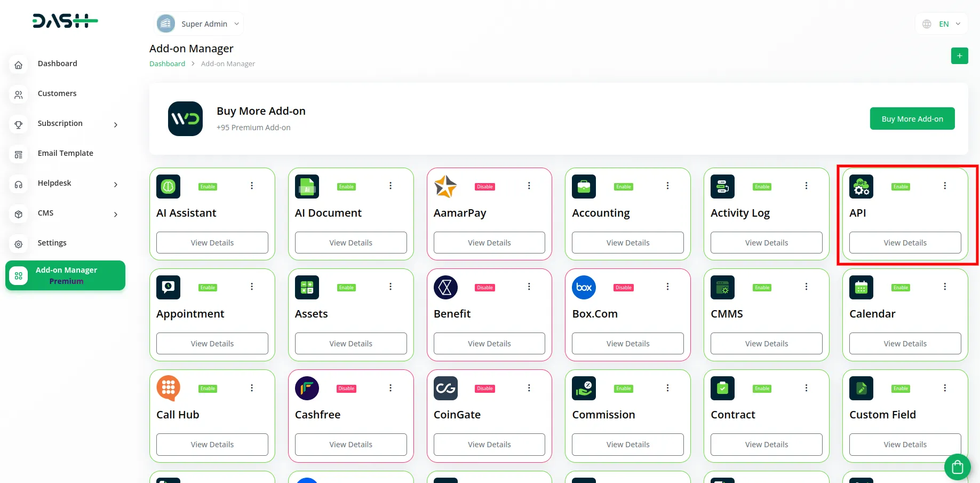The width and height of the screenshot is (980, 483).
Task: Click the '+95 Premium Add-on' text
Action: (x=253, y=128)
